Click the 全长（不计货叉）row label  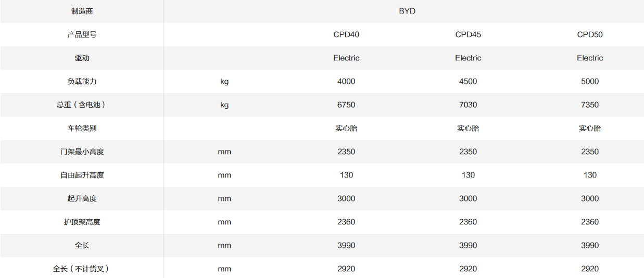pyautogui.click(x=82, y=269)
